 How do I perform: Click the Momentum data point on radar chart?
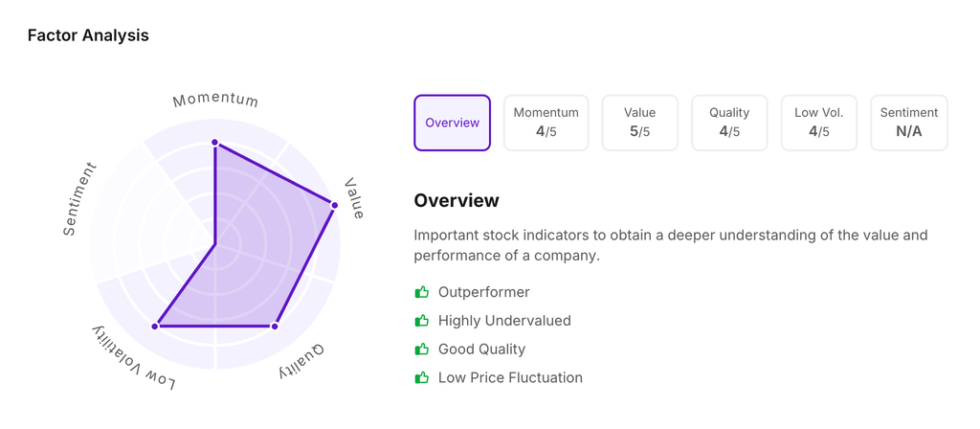tap(215, 143)
